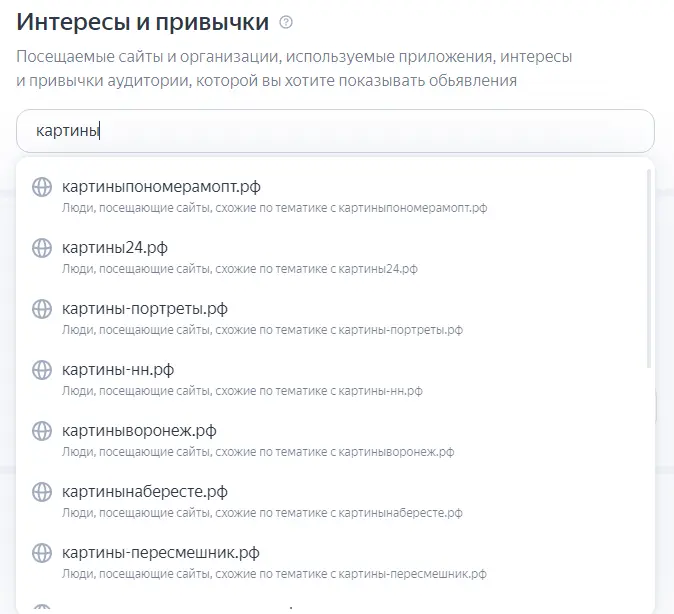Click globe icon beside картины-нн.рф
The width and height of the screenshot is (674, 614).
coord(41,370)
